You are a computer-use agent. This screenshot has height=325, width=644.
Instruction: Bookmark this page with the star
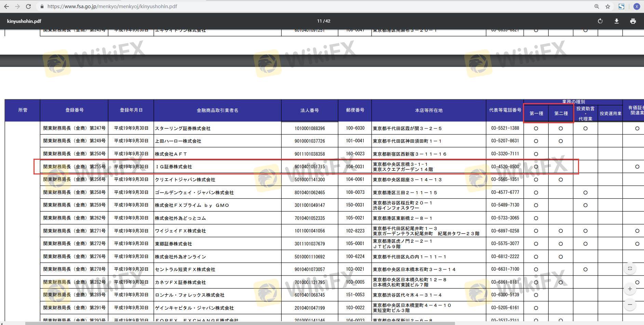coord(608,6)
